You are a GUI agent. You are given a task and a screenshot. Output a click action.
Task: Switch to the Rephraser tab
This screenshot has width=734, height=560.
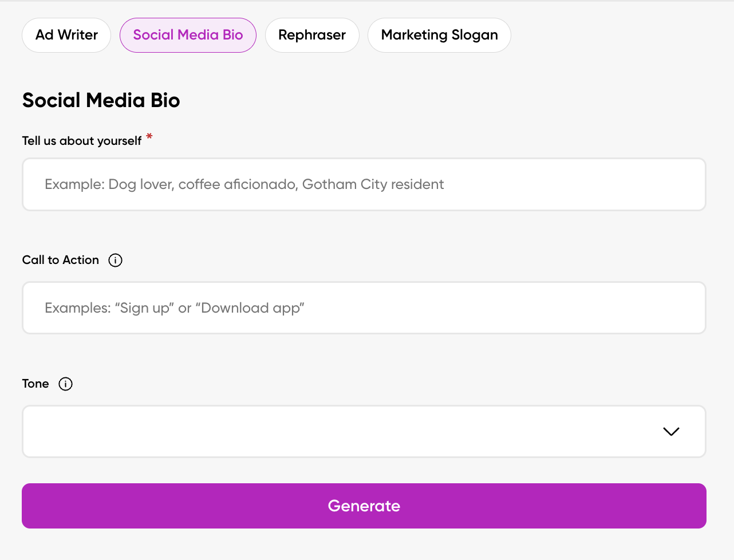click(x=312, y=35)
